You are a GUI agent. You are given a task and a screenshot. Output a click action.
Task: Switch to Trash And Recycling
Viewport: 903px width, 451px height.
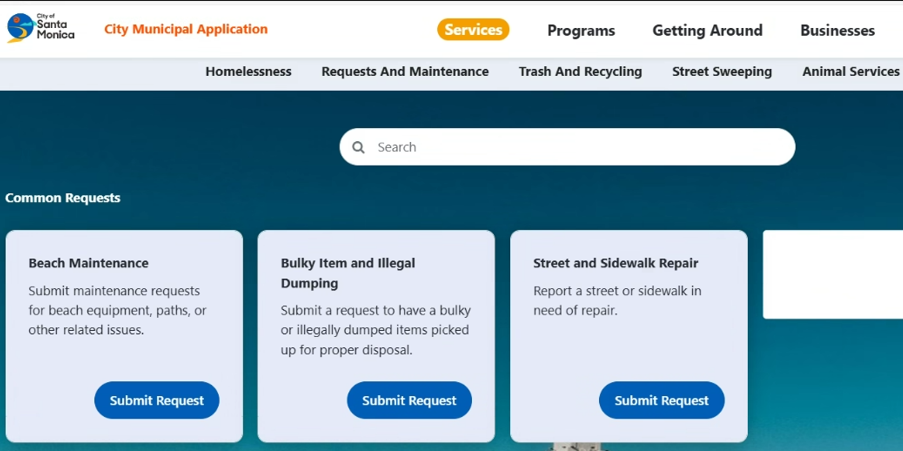point(580,72)
